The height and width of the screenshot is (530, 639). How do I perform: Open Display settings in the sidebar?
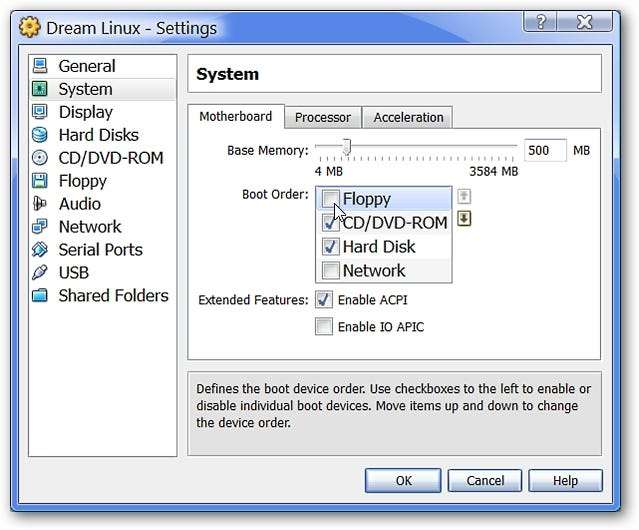[x=103, y=112]
